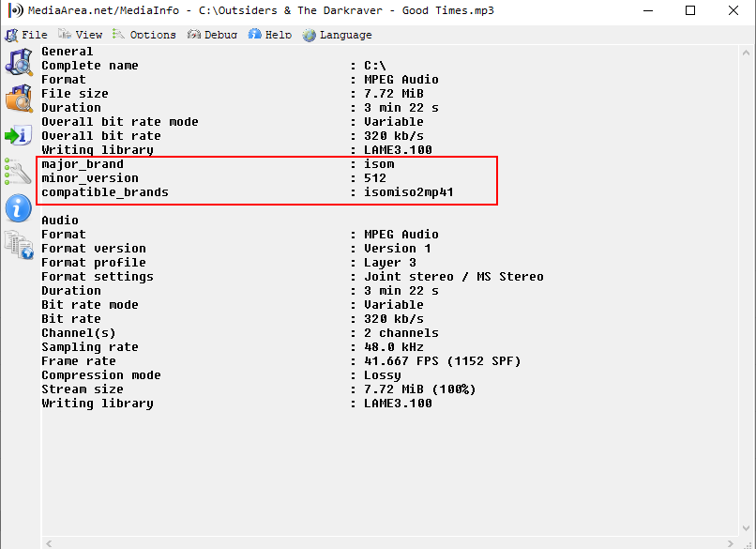Click the 'Complete name' label
756x549 pixels.
(x=90, y=65)
